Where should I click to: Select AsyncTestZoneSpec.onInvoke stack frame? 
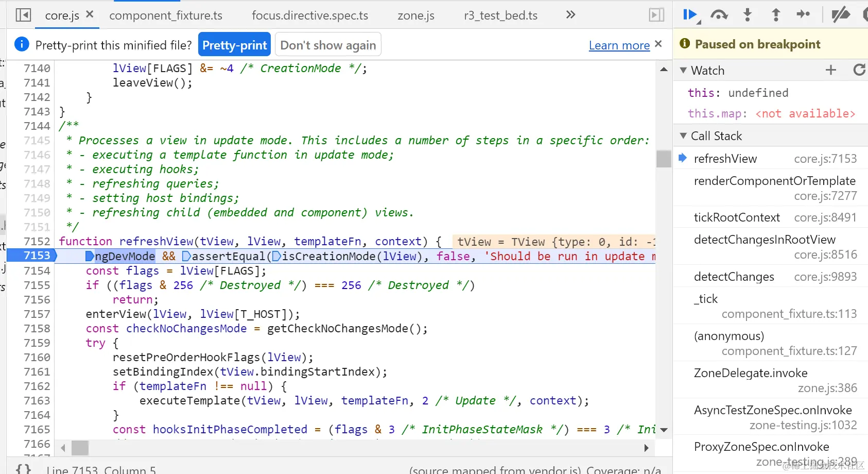pos(771,417)
